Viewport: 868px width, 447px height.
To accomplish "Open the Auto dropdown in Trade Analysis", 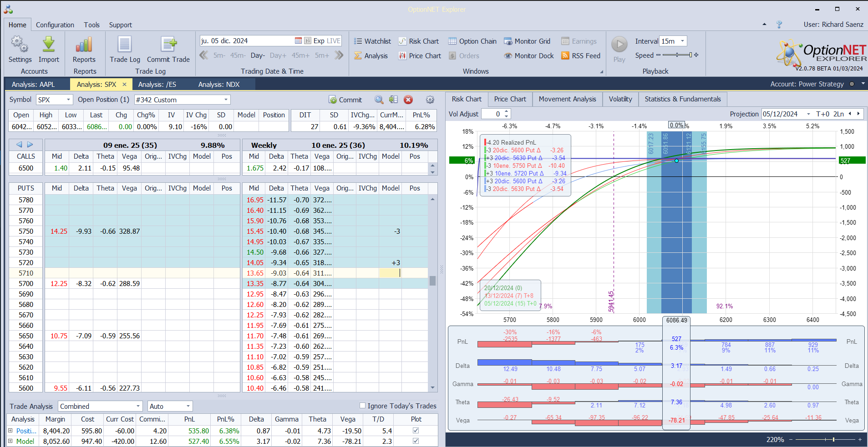I will (188, 406).
